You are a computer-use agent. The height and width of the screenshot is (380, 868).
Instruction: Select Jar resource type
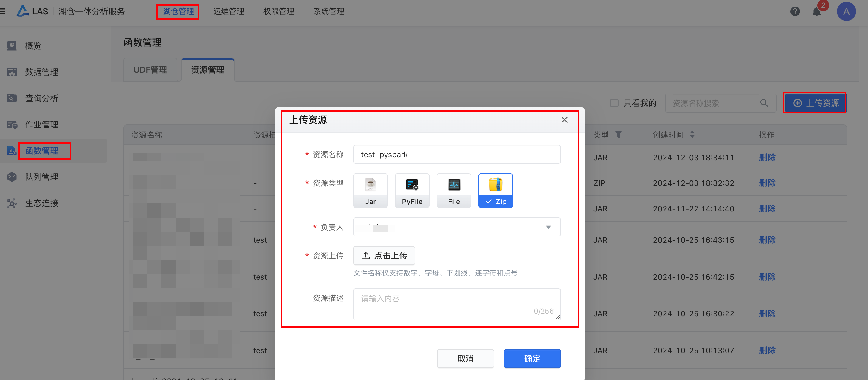point(370,191)
